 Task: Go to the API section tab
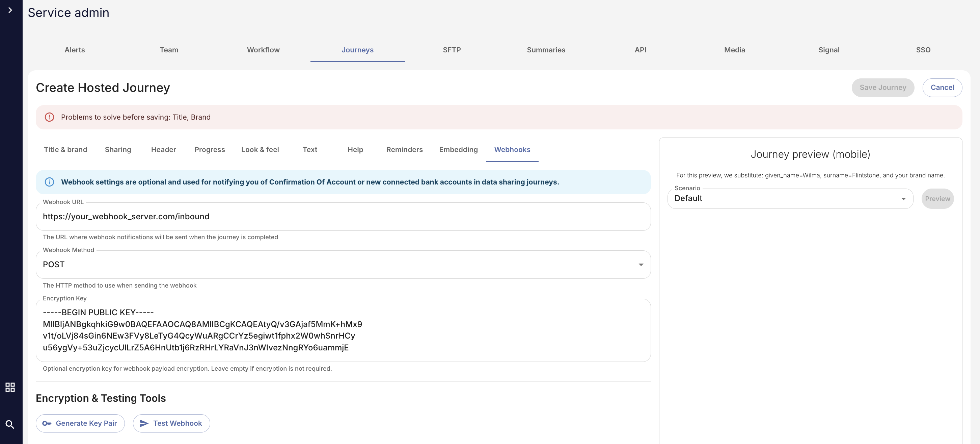[x=640, y=50]
